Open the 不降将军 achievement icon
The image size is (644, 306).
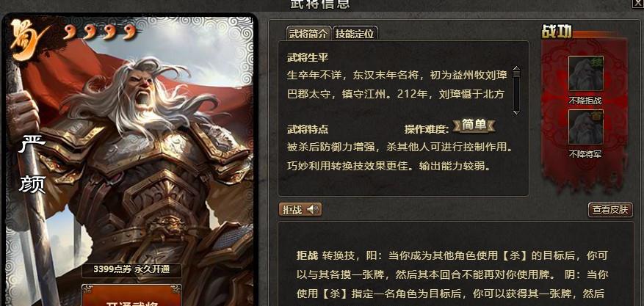click(586, 127)
